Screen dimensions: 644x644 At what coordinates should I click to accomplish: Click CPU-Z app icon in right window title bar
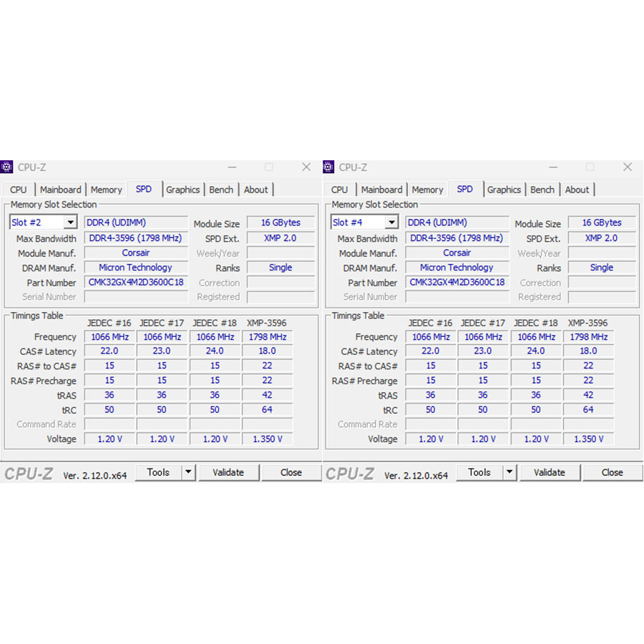(328, 167)
